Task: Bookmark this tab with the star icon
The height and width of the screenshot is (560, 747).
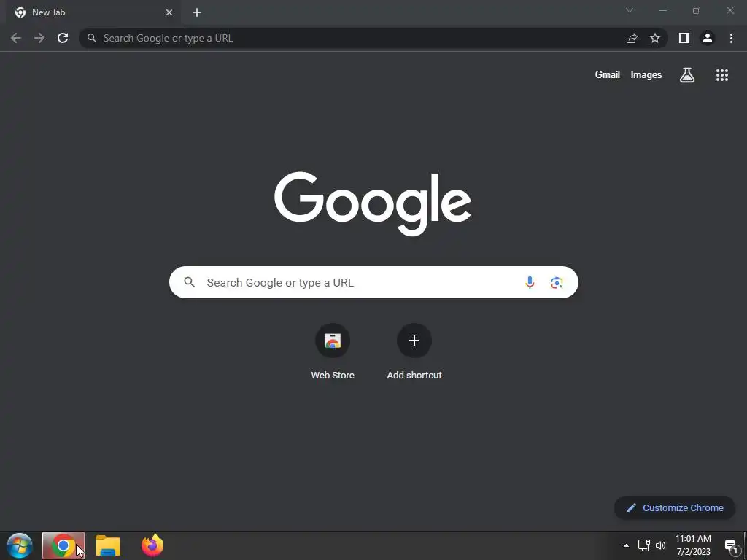Action: point(655,38)
